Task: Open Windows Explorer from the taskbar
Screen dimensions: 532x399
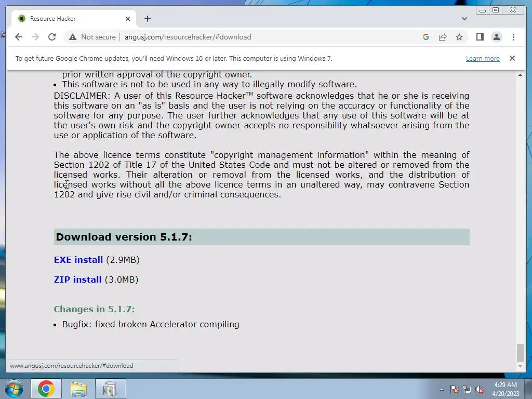Action: [78, 389]
